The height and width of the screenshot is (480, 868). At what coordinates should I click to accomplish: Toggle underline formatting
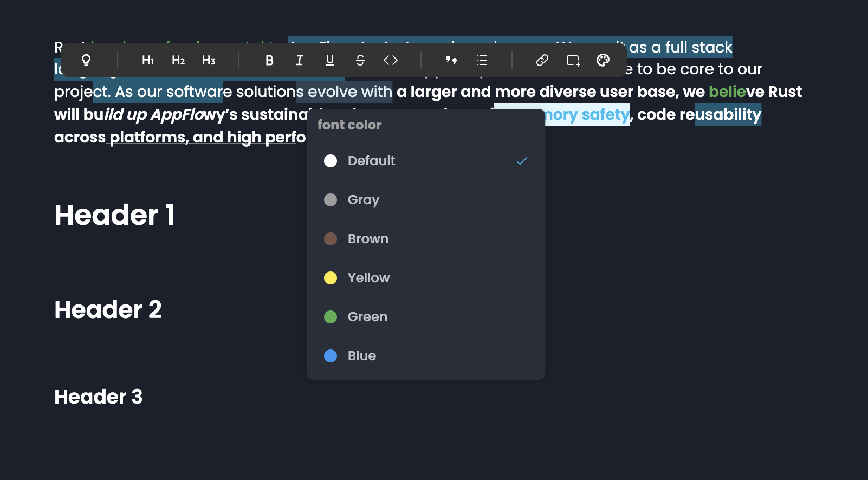click(x=330, y=60)
